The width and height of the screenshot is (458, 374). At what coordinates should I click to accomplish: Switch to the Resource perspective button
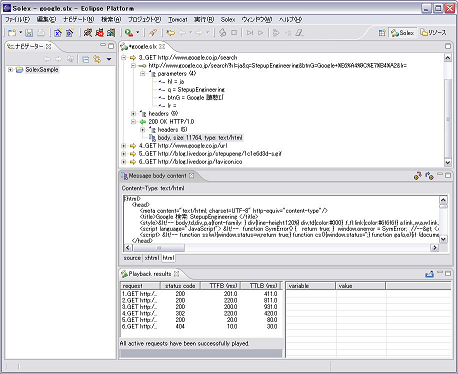click(433, 33)
